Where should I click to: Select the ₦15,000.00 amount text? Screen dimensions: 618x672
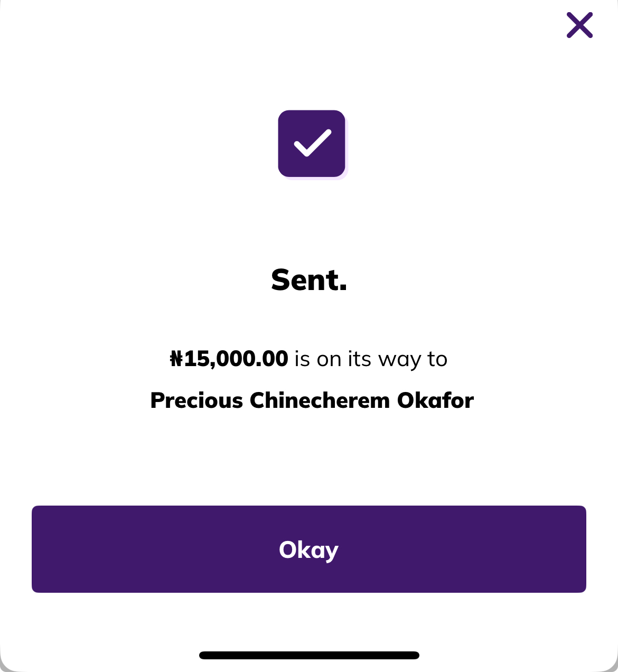[229, 359]
